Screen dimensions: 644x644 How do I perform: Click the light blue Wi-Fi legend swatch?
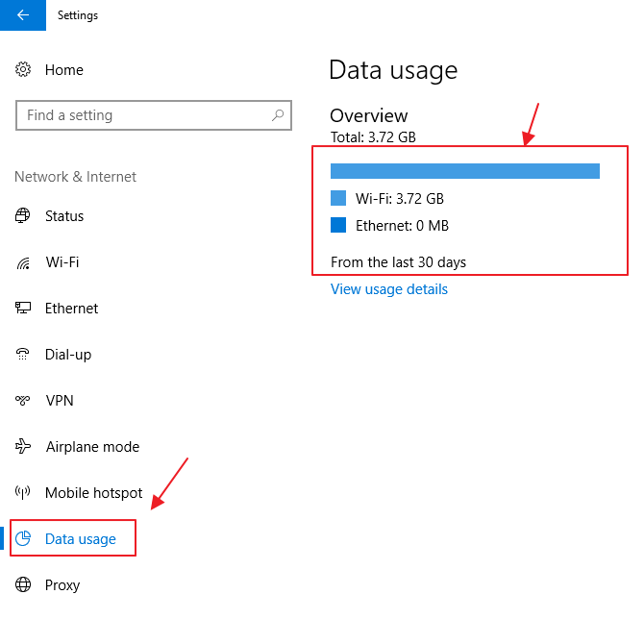click(x=338, y=199)
